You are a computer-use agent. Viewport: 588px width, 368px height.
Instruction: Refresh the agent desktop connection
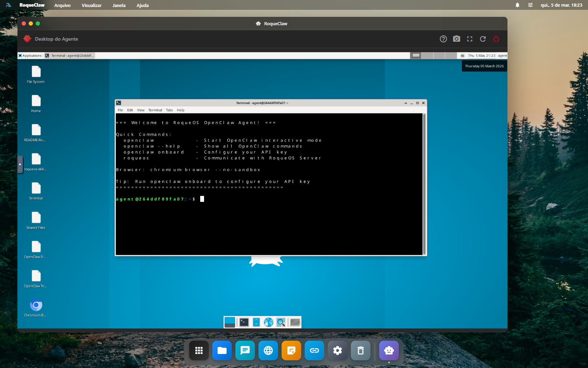[x=483, y=39]
